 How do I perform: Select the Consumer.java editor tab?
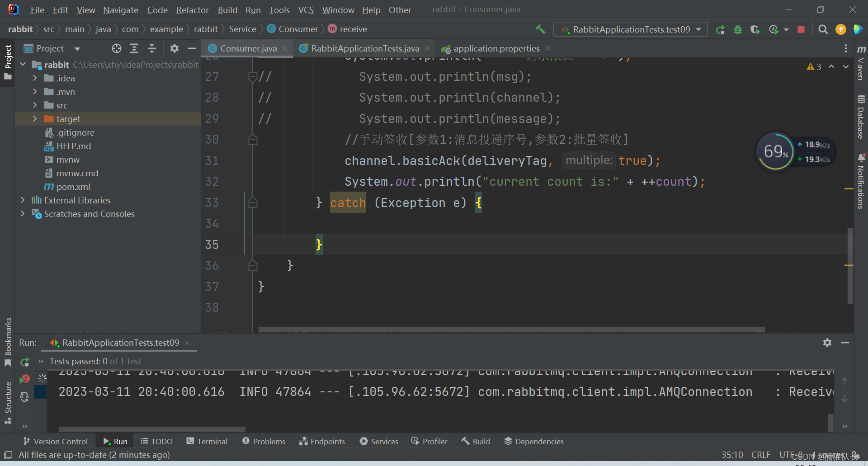pyautogui.click(x=248, y=48)
